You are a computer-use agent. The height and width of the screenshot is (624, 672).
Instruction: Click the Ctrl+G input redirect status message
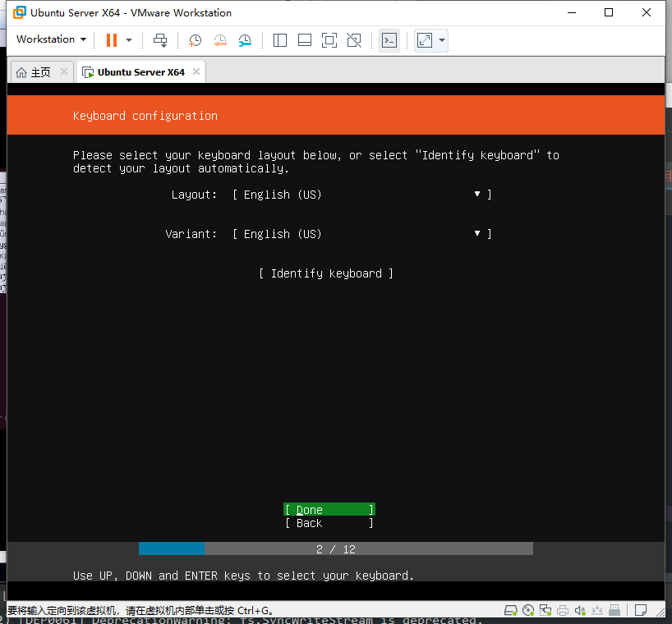[x=140, y=610]
